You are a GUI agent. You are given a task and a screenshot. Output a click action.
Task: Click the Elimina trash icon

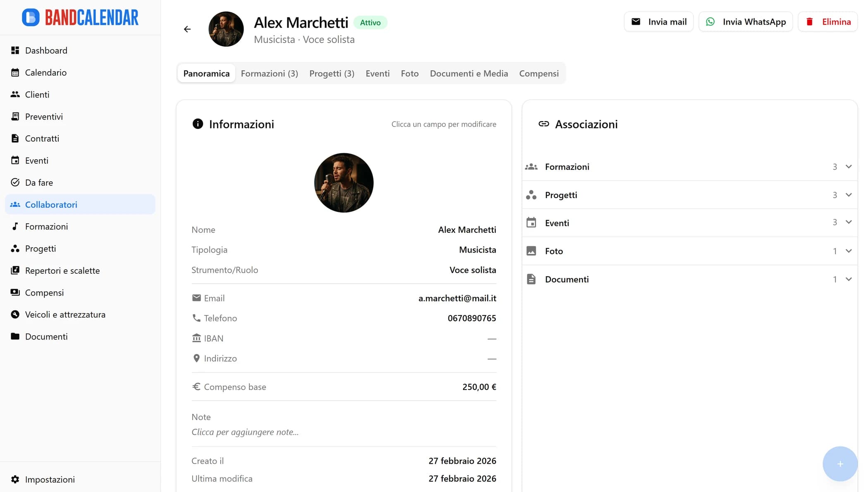809,21
